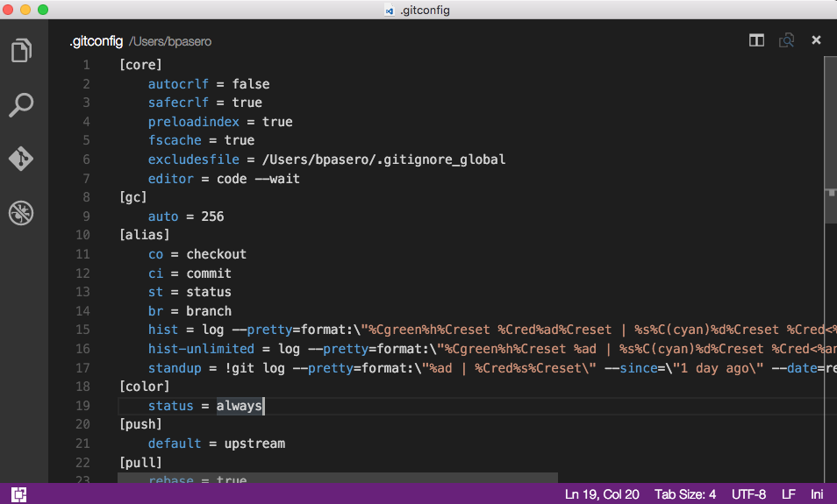Click the word 'always' on line 19

(x=239, y=406)
